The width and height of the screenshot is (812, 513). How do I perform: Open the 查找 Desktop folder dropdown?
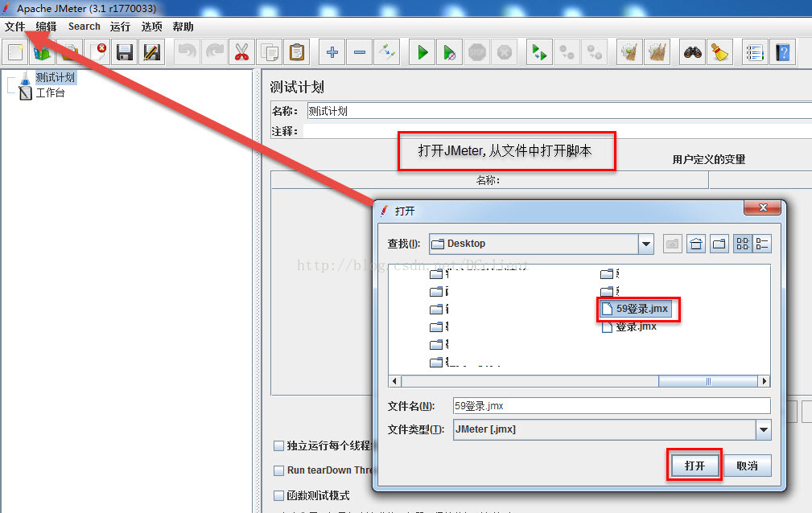tap(645, 244)
